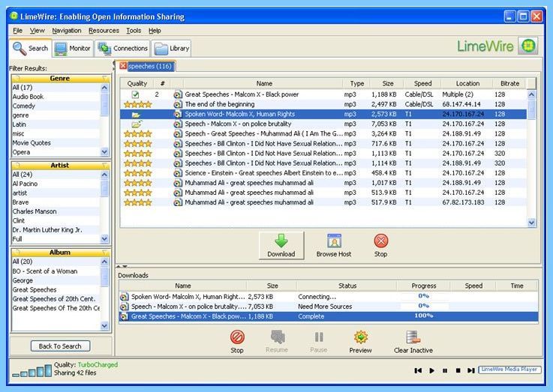Sort downloads by the Status column header

347,286
